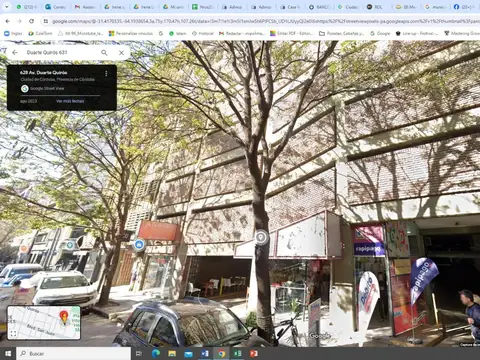Open the 'Personalizar vínculos' bookmark
This screenshot has height=360, width=480.
tap(131, 33)
